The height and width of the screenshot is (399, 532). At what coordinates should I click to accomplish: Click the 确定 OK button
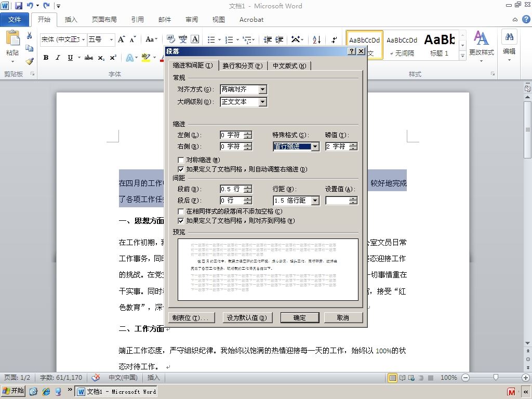click(x=300, y=317)
